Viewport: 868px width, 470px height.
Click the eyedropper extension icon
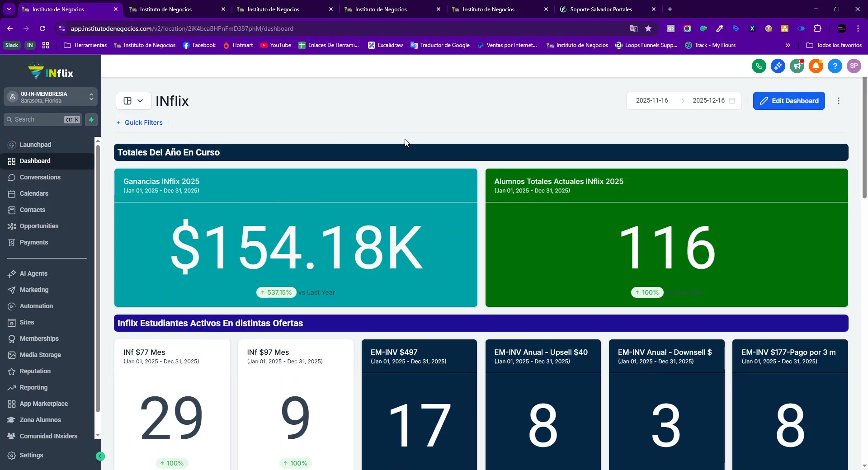(x=720, y=28)
